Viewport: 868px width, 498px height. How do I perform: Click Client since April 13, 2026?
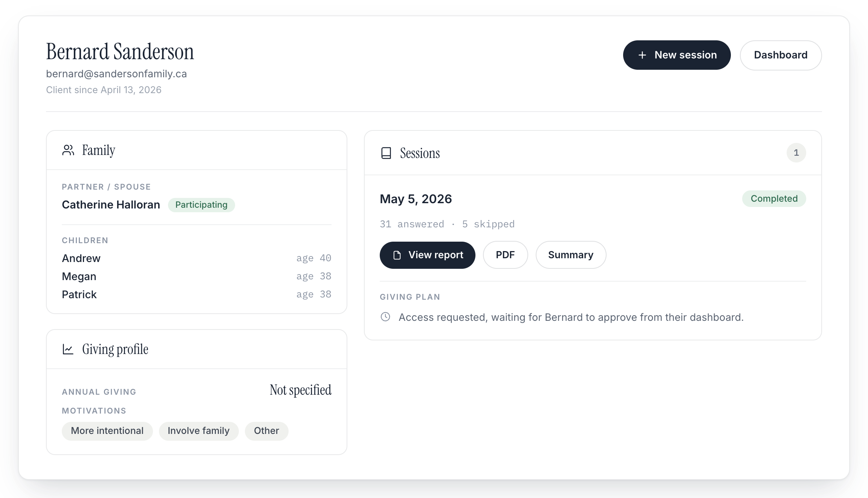pos(104,90)
